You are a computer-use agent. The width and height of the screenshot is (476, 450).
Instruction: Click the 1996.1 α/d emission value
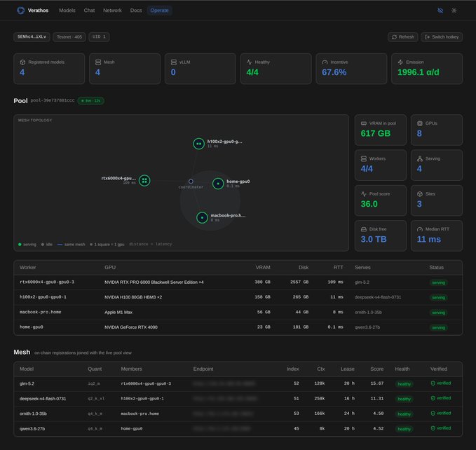pos(419,72)
